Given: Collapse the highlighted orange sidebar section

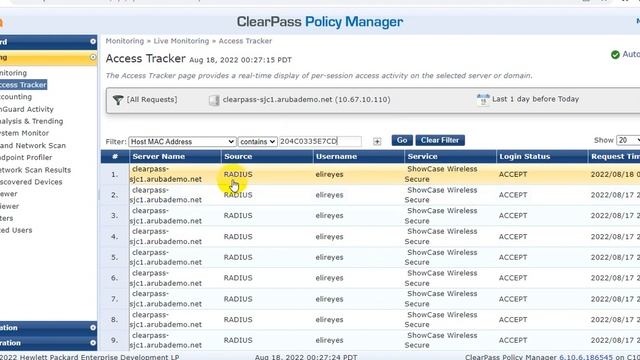Looking at the screenshot, I should [x=93, y=57].
